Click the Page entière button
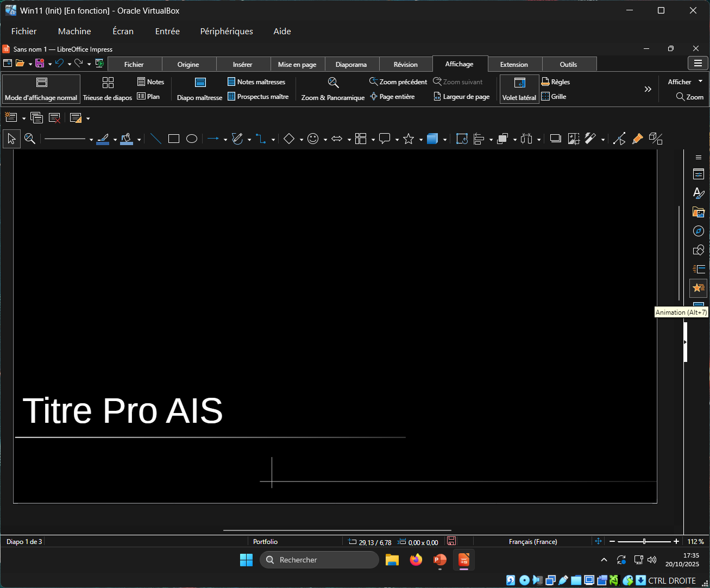Viewport: 710px width, 588px height. tap(392, 97)
